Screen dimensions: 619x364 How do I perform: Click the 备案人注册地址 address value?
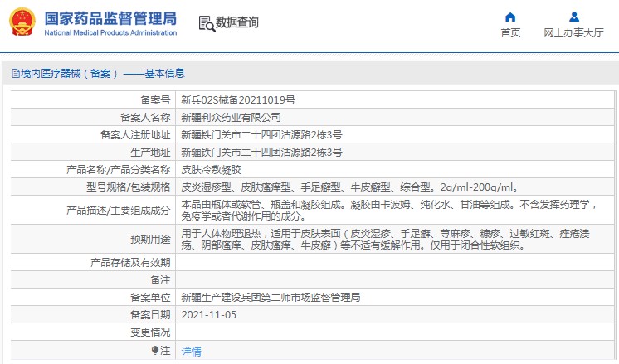point(261,135)
